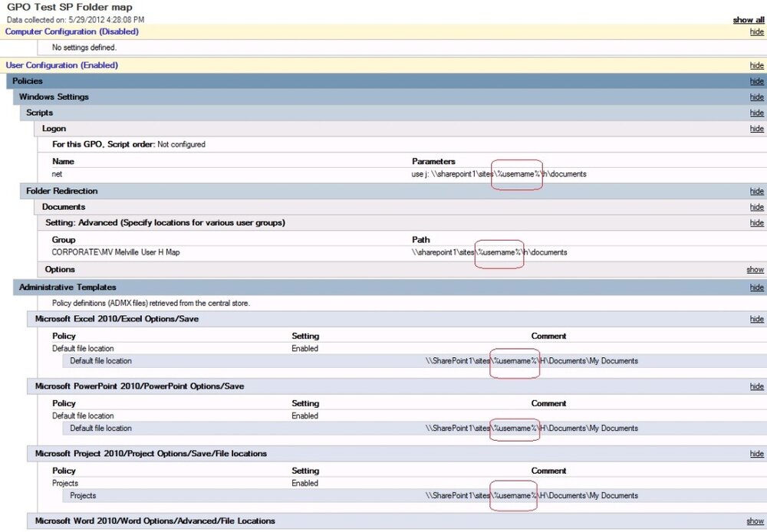
Task: Collapse Windows Settings using its hide link
Action: click(757, 97)
